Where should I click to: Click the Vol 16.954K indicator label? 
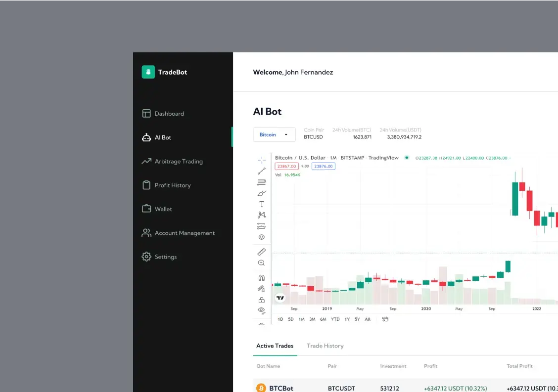[x=287, y=175]
